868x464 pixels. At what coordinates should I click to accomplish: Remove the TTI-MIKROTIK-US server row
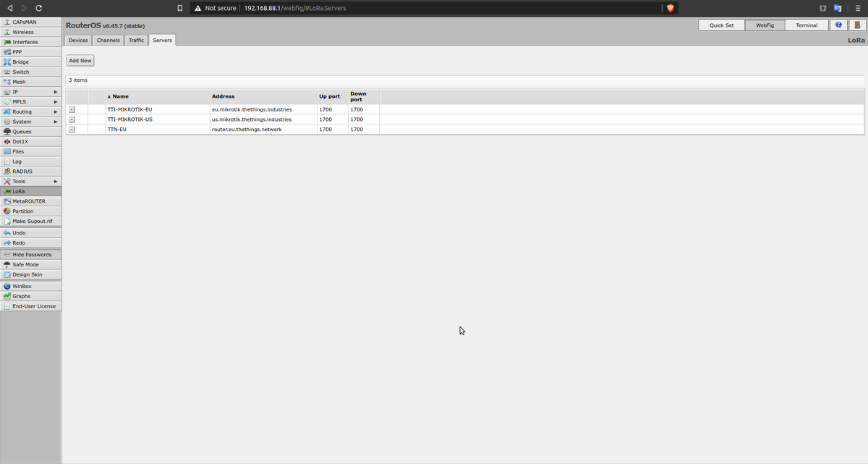(x=72, y=119)
